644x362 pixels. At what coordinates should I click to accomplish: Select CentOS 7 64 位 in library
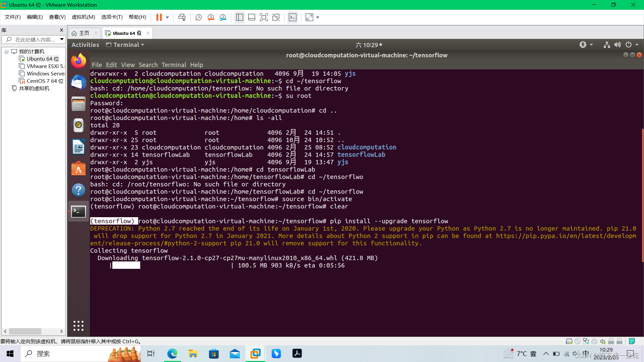45,81
